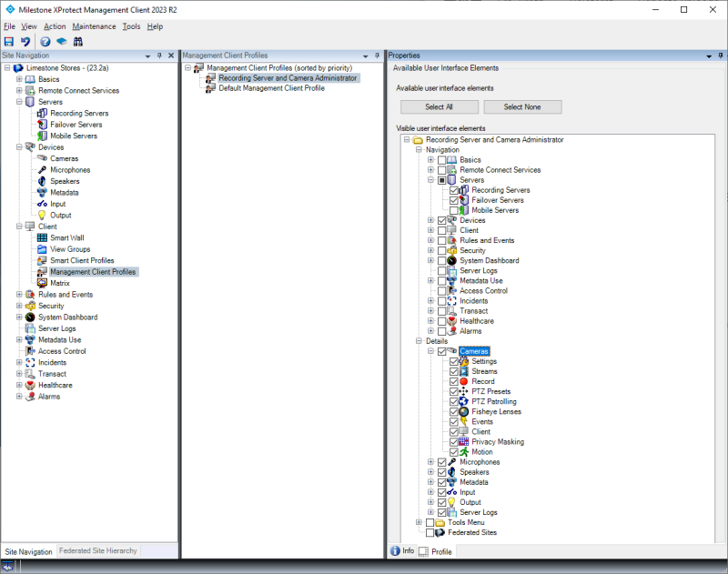Click the Save toolbar icon

coord(9,41)
